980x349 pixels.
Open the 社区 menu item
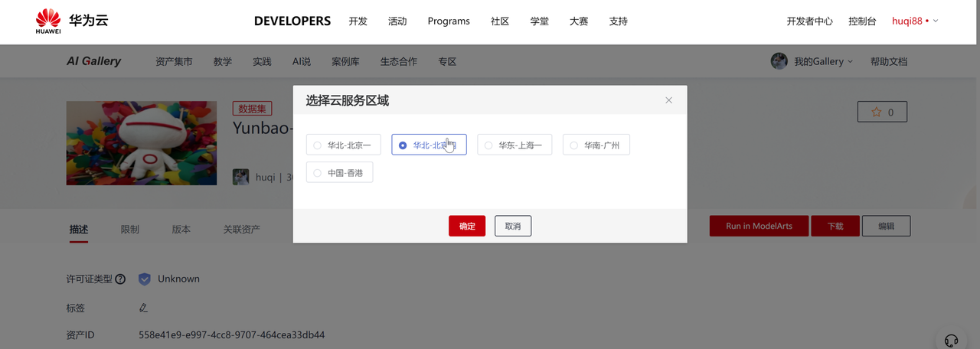tap(500, 21)
